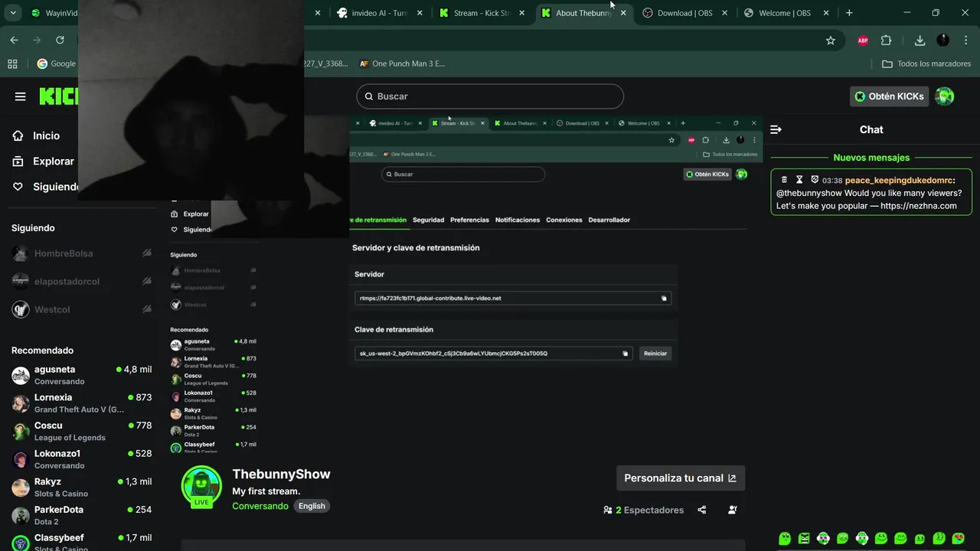
Task: Click the Reiniciar button beside stream key
Action: (655, 354)
